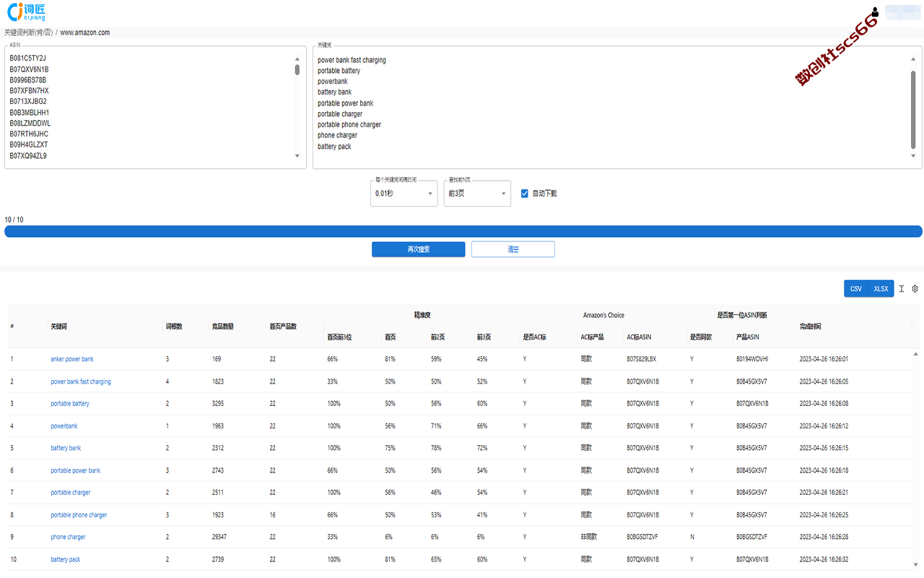Click the ASIN list scroll-down arrow

297,156
